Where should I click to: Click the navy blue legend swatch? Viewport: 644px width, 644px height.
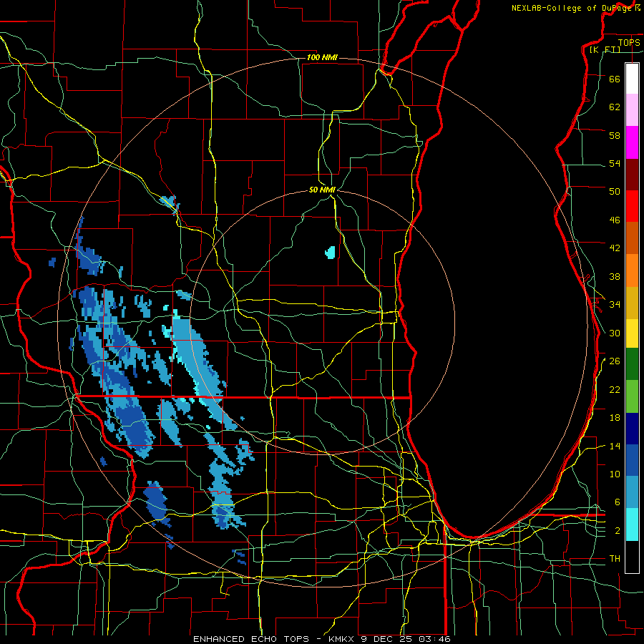[x=632, y=429]
